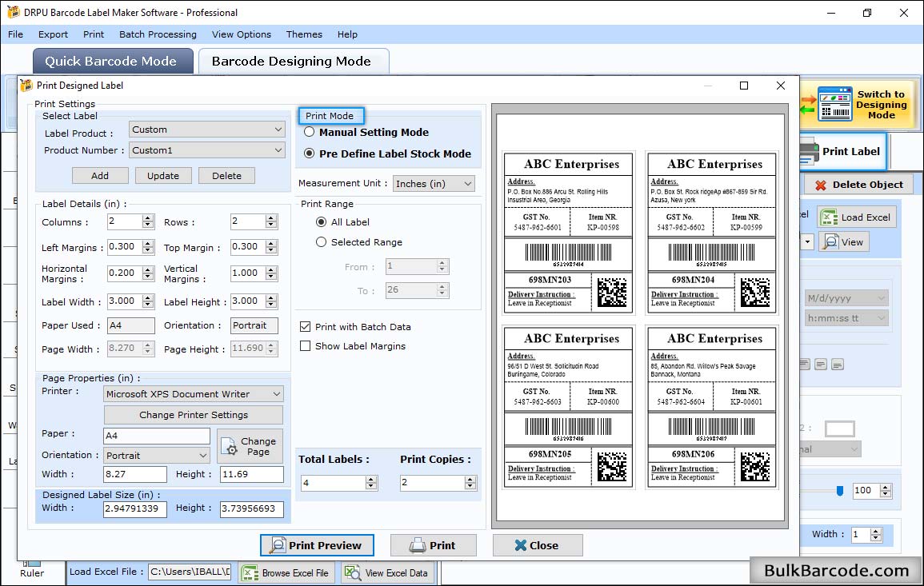The width and height of the screenshot is (924, 586).
Task: Toggle Print with Batch Data checkbox
Action: coord(306,327)
